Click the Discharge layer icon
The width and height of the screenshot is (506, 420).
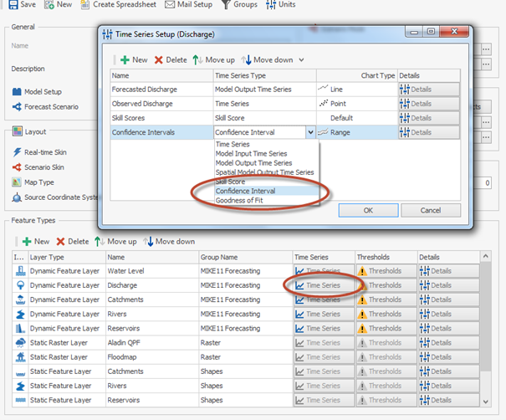[20, 285]
